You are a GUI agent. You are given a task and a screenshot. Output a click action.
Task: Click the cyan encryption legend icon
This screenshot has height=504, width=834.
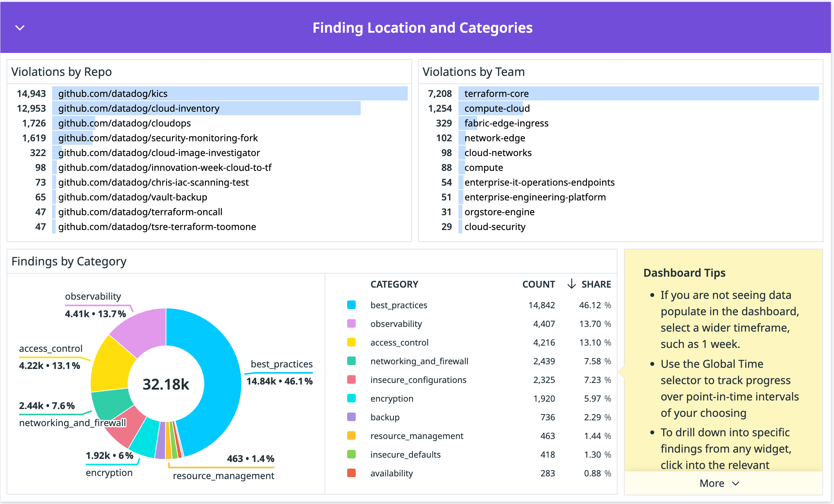click(x=351, y=398)
